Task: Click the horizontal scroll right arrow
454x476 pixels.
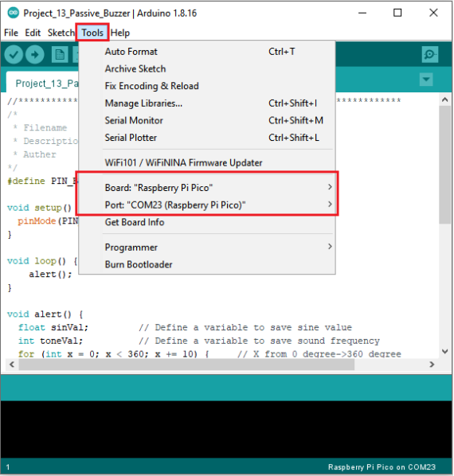Action: pyautogui.click(x=432, y=364)
